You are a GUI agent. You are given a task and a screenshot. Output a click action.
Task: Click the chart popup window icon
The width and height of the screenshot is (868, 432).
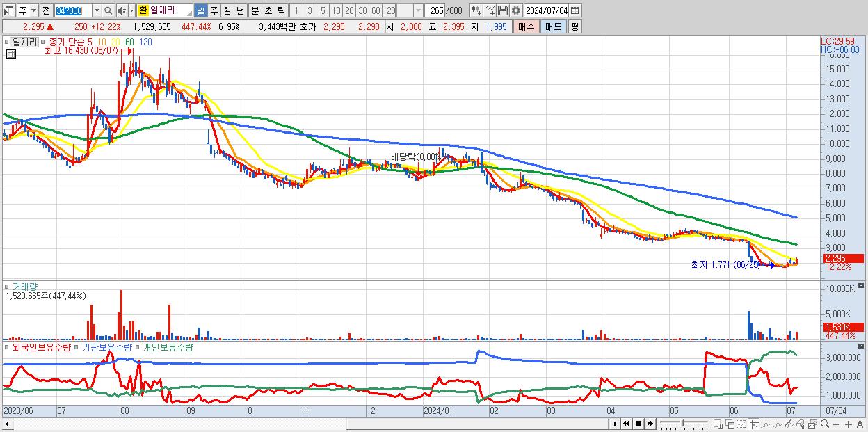pyautogui.click(x=812, y=424)
